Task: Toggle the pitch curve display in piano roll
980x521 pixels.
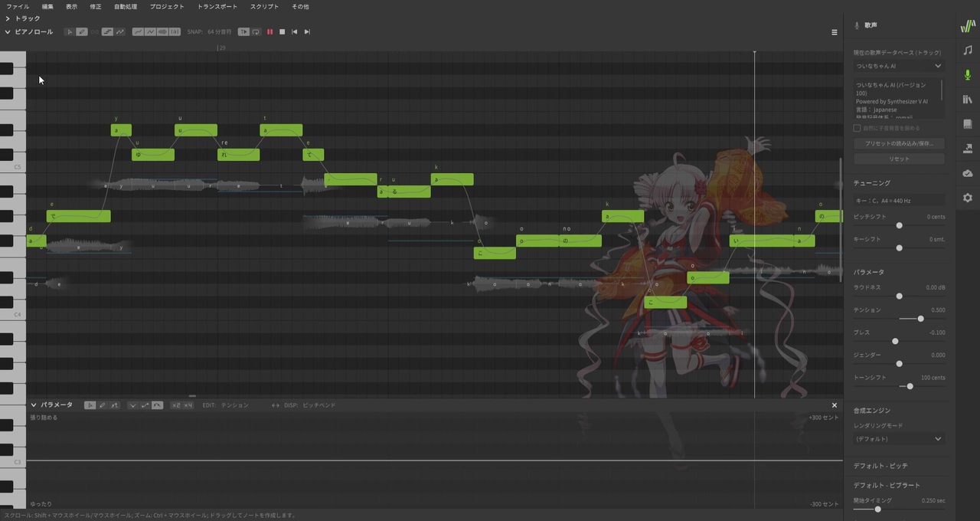Action: tap(138, 32)
